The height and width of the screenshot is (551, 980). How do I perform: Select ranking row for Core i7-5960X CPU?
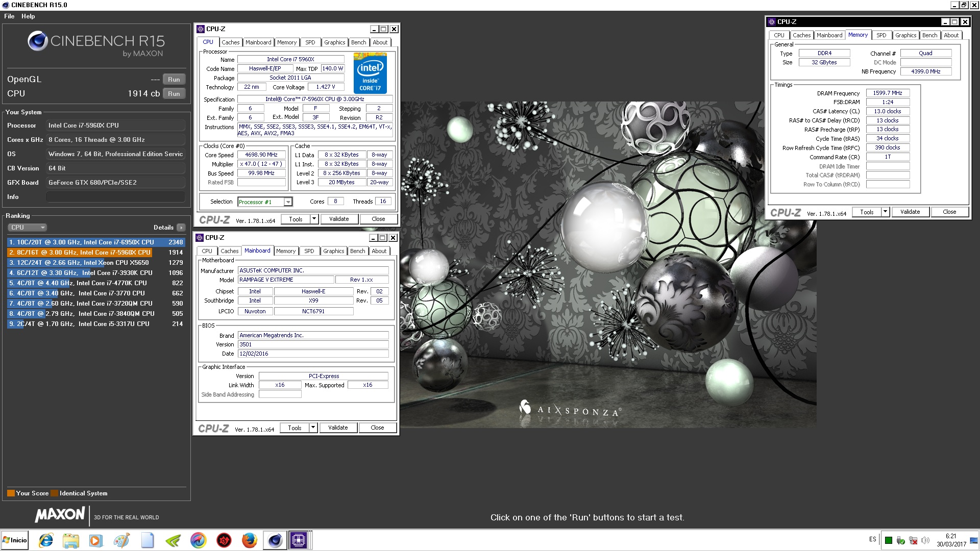click(x=95, y=253)
